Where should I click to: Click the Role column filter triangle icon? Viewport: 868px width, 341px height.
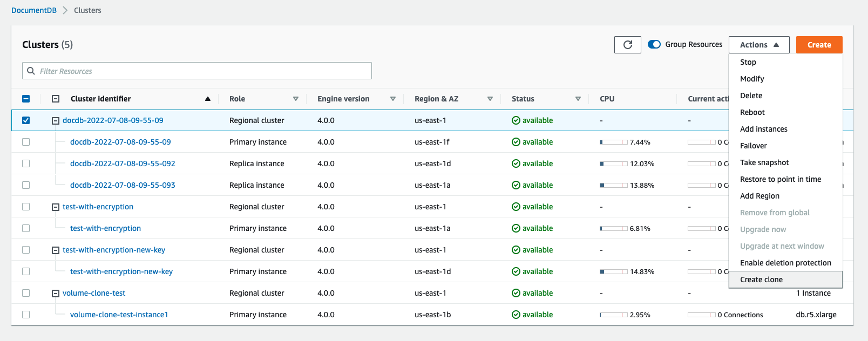coord(296,99)
